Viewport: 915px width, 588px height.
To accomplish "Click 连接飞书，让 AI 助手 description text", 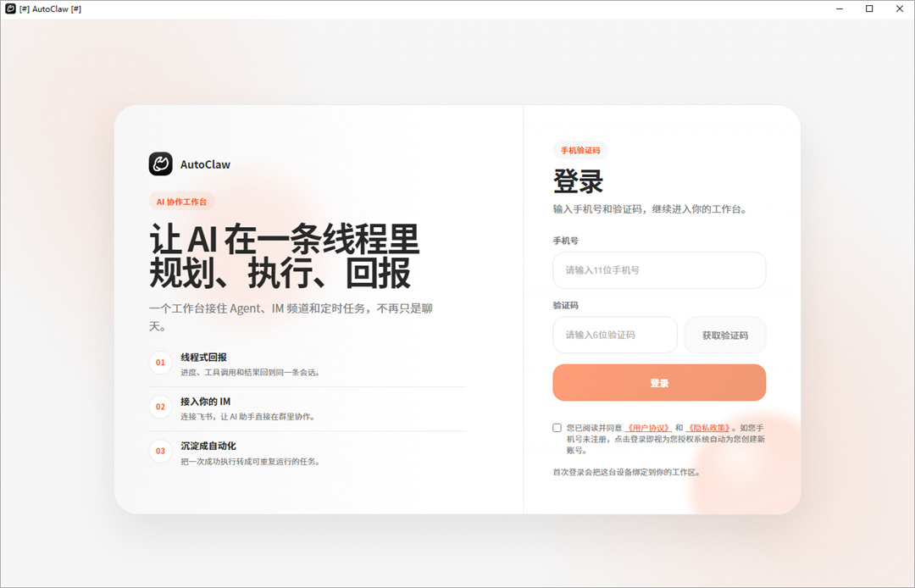I will (x=248, y=417).
